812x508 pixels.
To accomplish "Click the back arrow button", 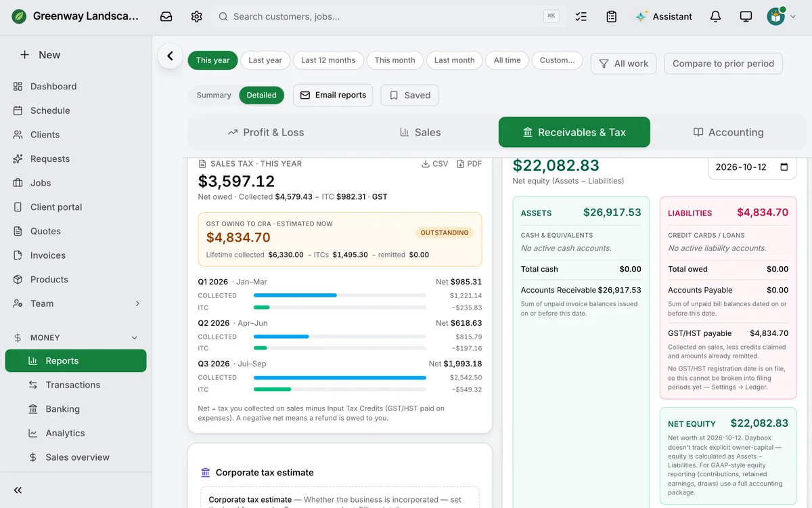I will 170,56.
